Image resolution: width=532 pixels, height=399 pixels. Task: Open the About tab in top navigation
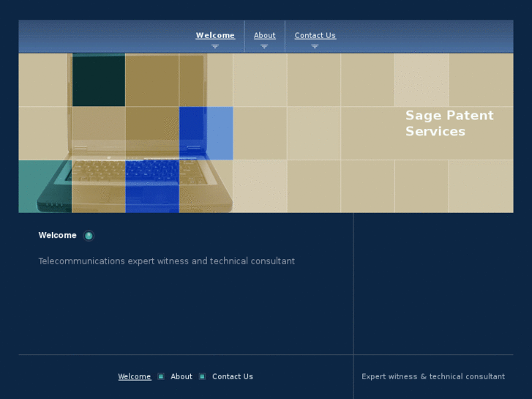265,35
